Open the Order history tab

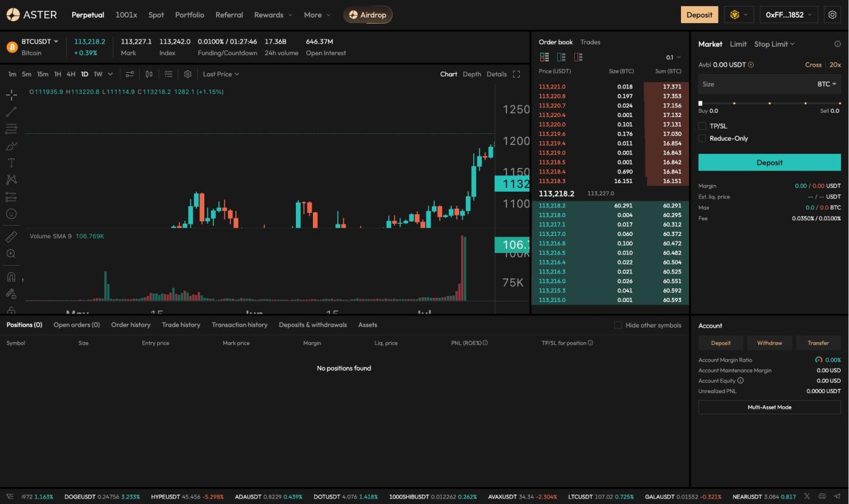pos(130,325)
